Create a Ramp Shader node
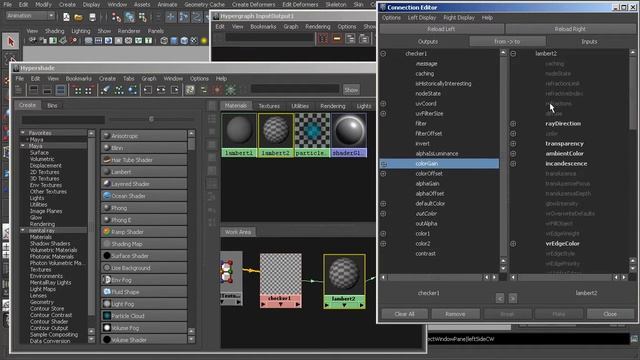 pyautogui.click(x=144, y=232)
